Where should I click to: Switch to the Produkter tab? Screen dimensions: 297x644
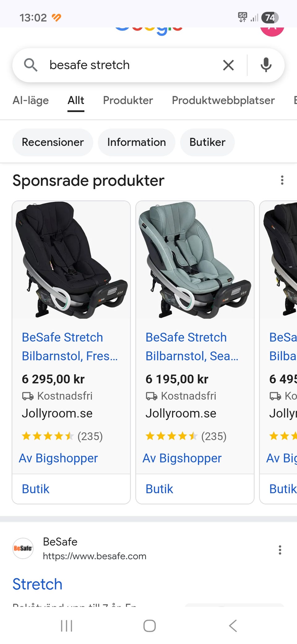128,100
